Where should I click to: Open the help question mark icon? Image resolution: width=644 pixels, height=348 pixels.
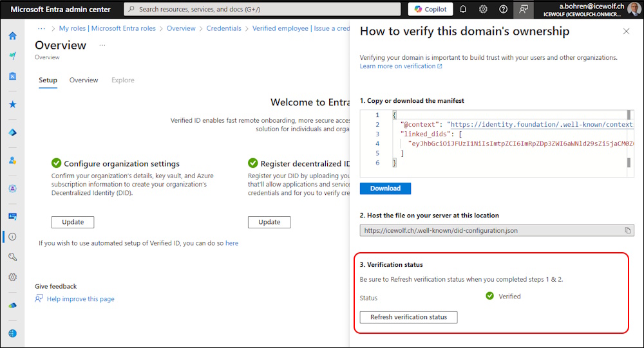point(503,9)
